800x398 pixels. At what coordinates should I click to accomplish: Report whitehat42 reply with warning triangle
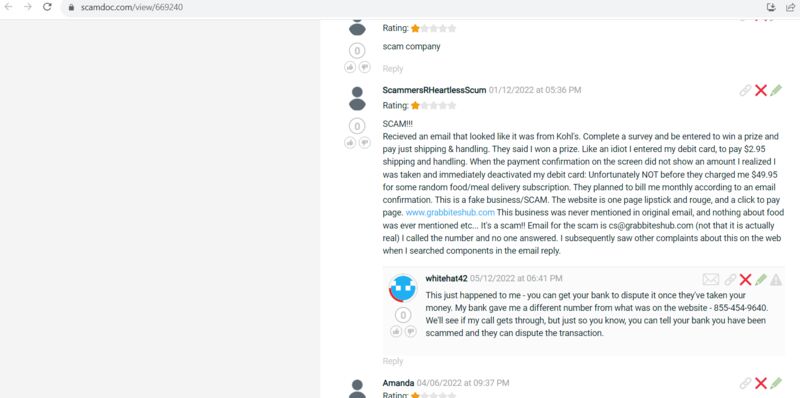click(776, 279)
